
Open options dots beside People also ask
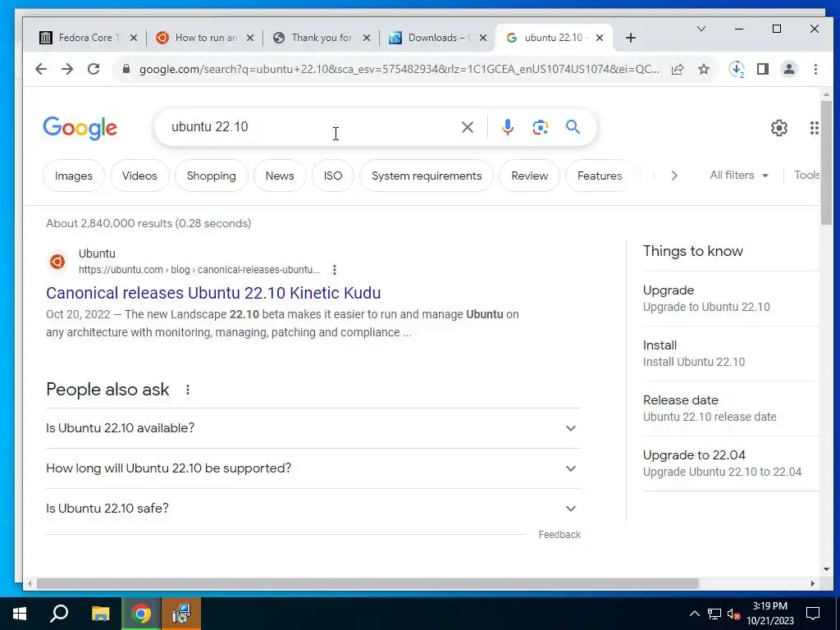(188, 390)
